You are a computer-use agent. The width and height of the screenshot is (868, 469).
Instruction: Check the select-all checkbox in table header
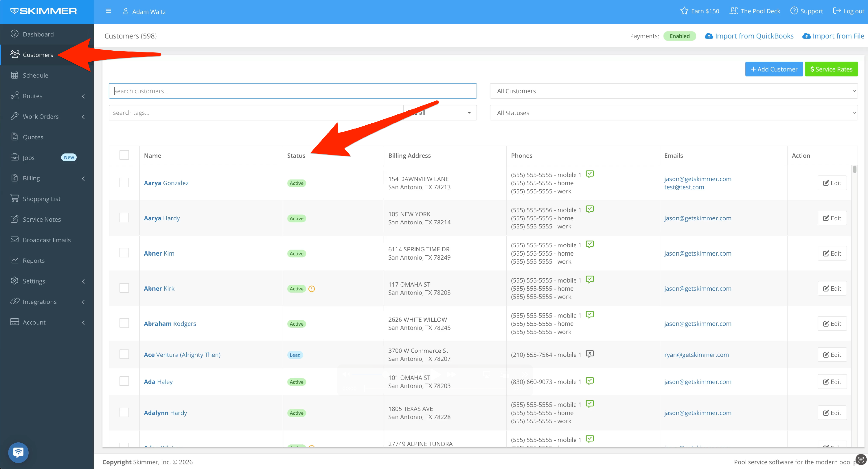124,155
